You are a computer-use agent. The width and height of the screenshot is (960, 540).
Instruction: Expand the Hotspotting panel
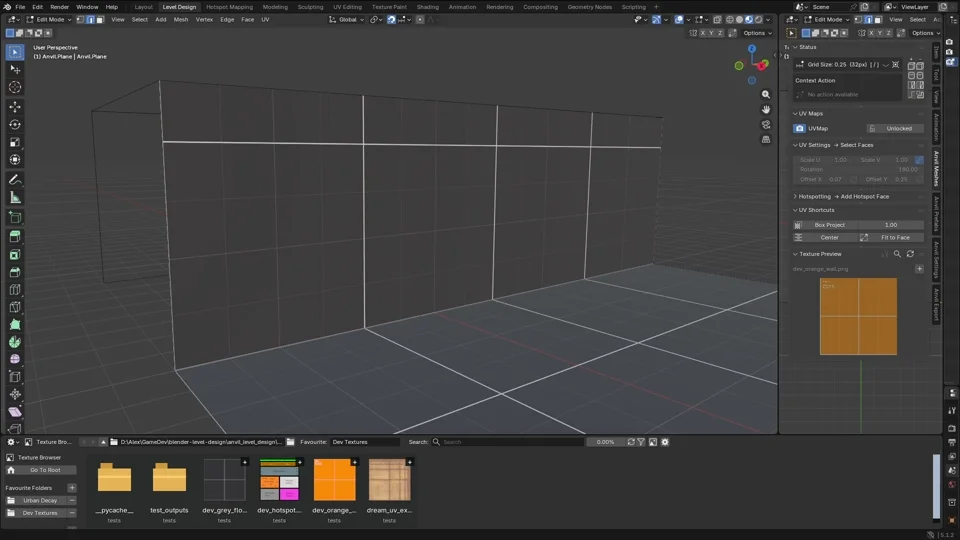click(x=795, y=197)
